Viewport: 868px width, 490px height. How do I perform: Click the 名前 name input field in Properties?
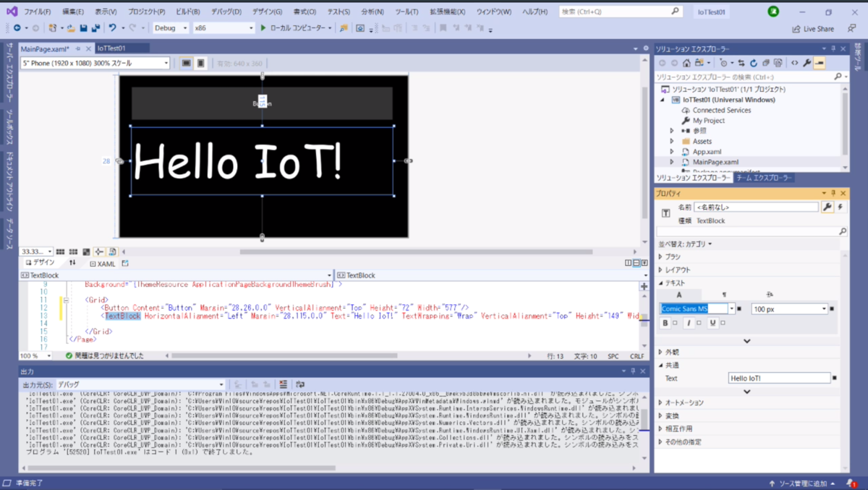click(x=756, y=207)
